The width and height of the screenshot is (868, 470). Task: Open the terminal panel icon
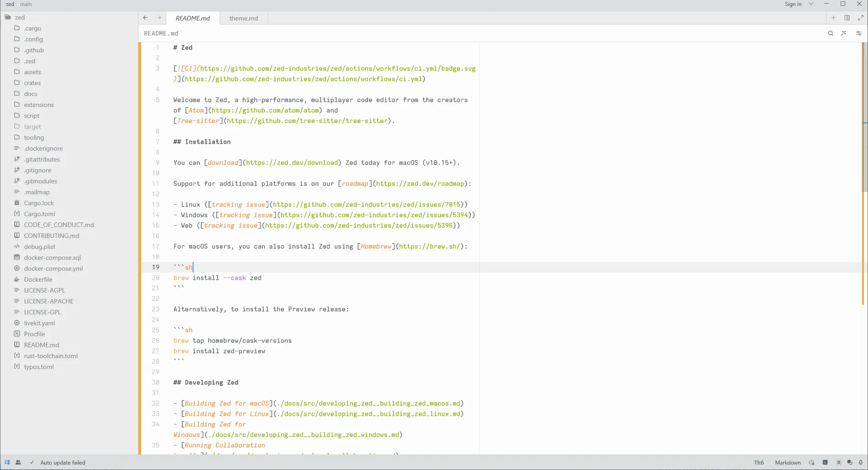(825, 462)
